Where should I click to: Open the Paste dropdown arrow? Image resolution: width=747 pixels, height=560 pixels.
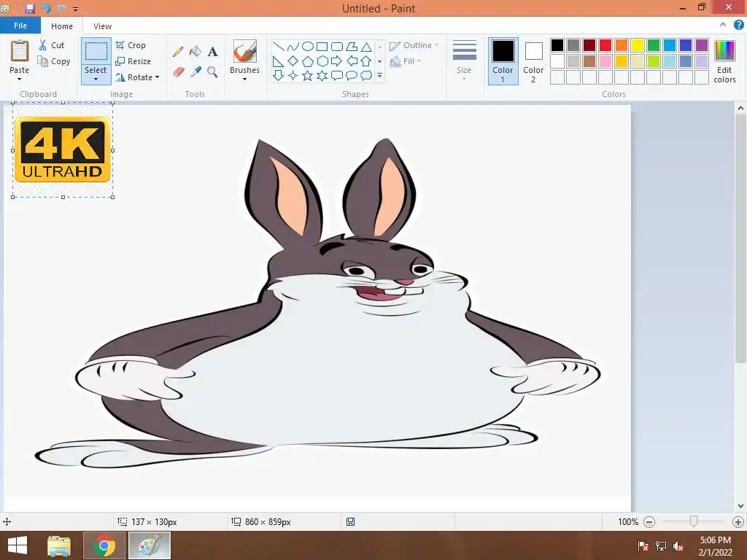19,79
